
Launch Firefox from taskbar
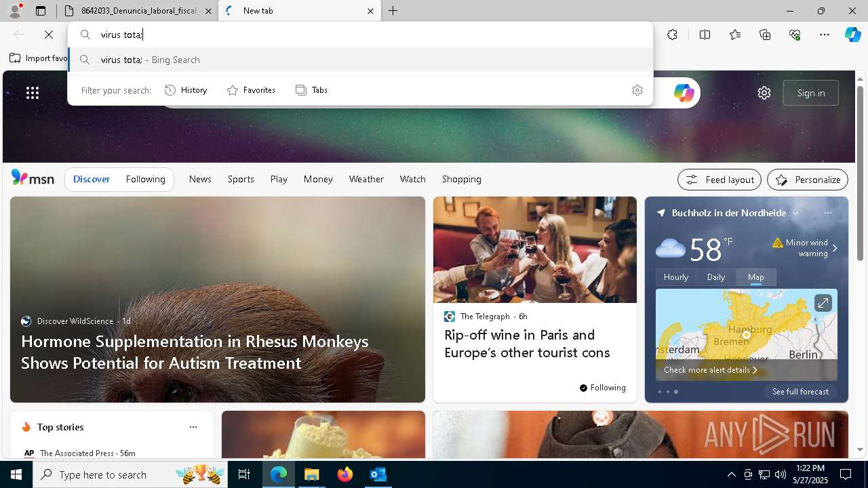click(345, 474)
